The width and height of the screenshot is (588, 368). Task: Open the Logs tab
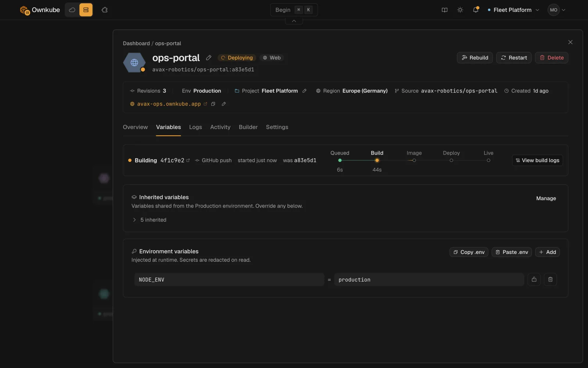tap(196, 127)
